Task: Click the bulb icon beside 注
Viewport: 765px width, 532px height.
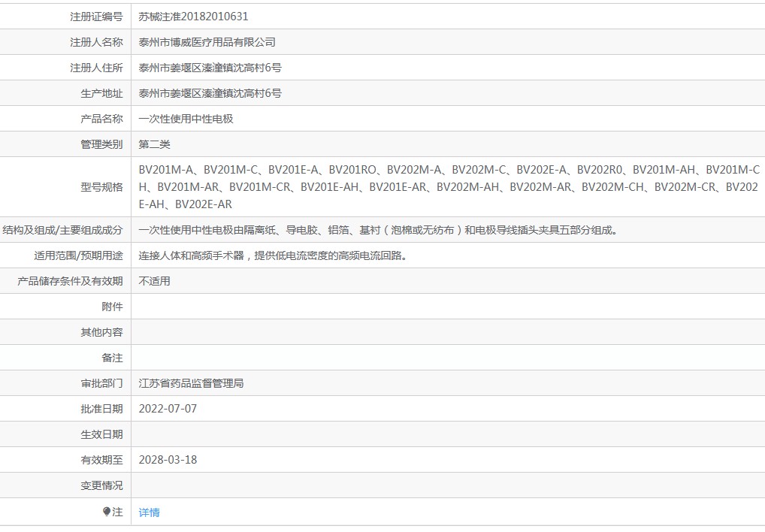Action: click(107, 512)
